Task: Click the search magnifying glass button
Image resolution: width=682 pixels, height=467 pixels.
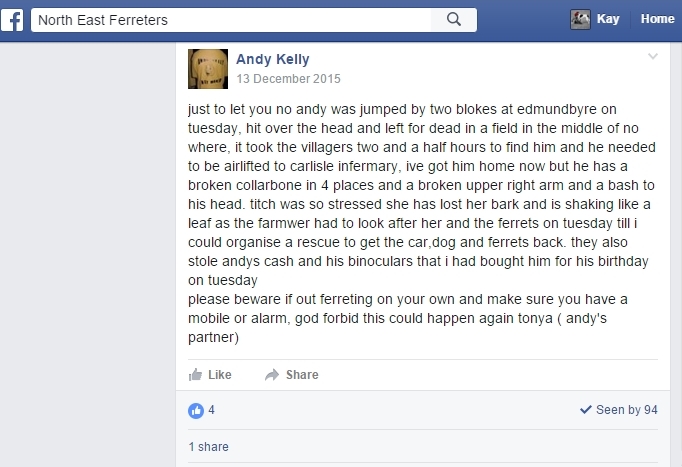Action: point(454,20)
